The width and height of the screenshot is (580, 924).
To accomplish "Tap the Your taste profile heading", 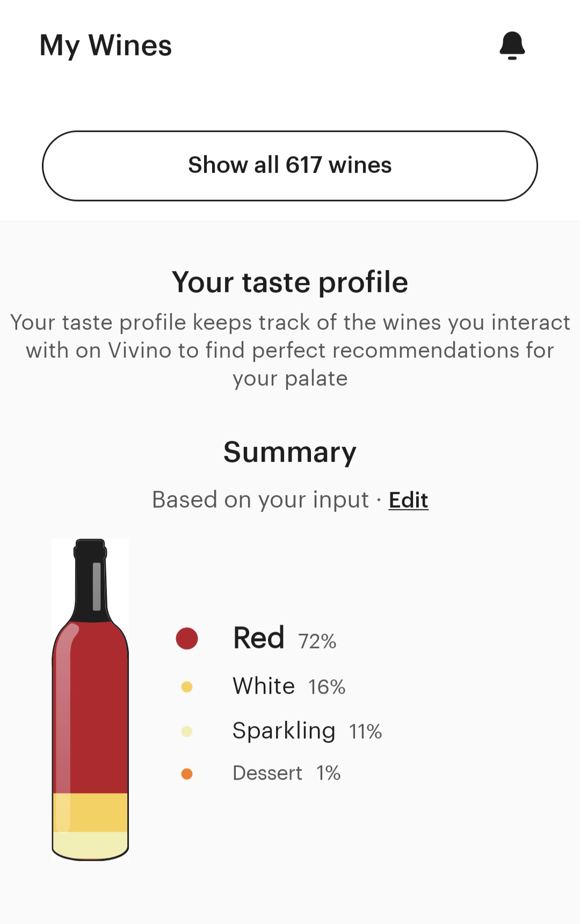I will tap(290, 282).
